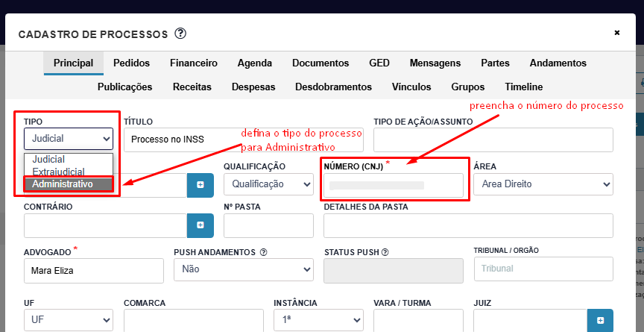The height and width of the screenshot is (332, 644).
Task: Expand the Tipo dropdown showing Judicial
Action: [x=69, y=139]
